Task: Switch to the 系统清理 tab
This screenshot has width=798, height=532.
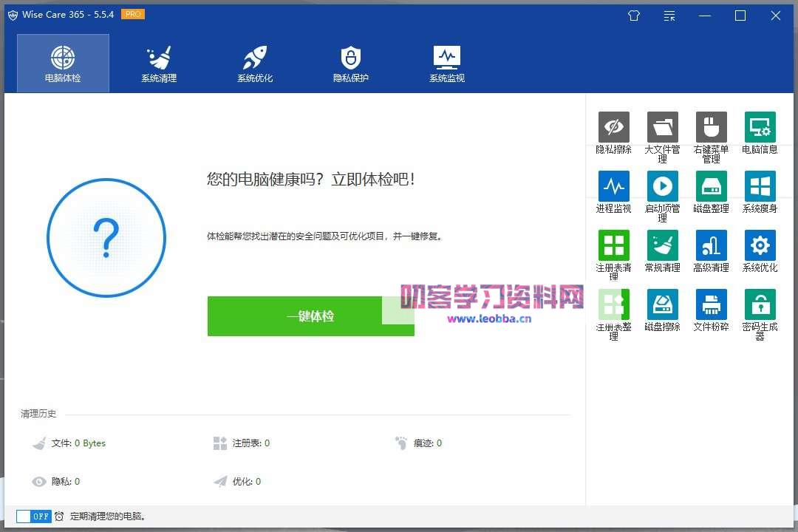Action: click(159, 64)
